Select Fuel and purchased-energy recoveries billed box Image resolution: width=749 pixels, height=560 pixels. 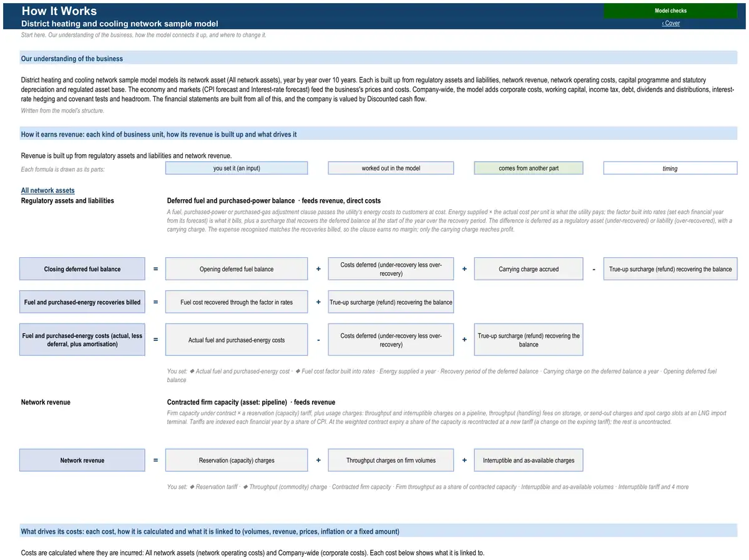(82, 302)
